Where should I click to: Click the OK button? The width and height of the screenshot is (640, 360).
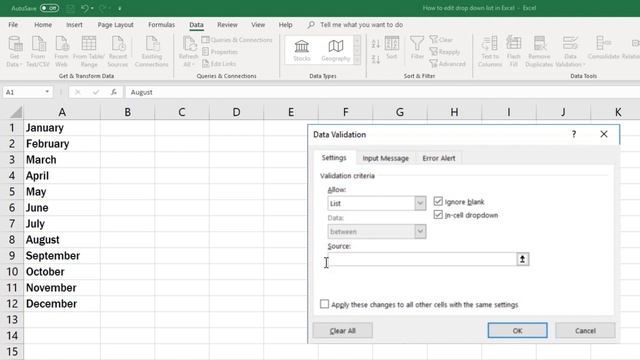[x=517, y=331]
